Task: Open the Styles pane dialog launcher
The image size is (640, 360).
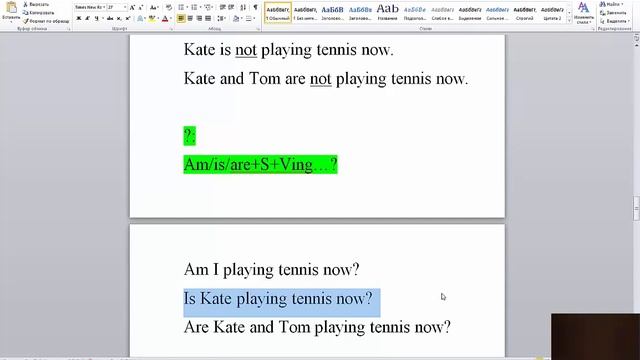Action: pyautogui.click(x=593, y=29)
